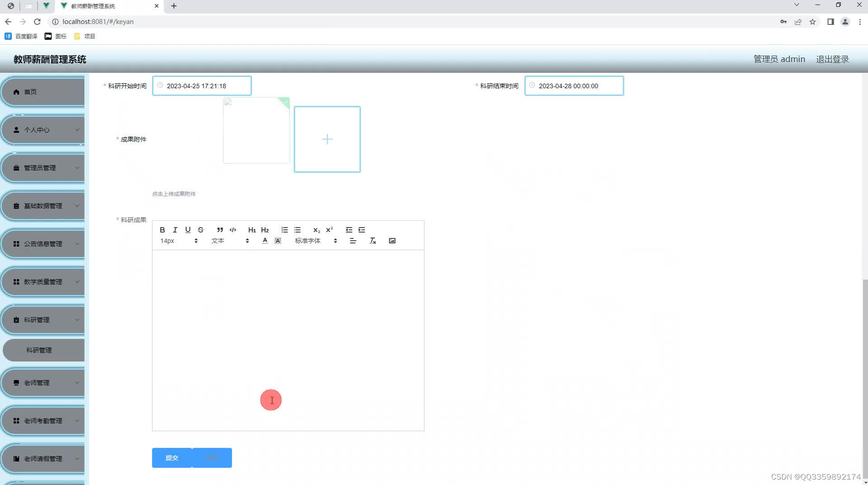This screenshot has width=868, height=485.
Task: Open the text background color picker
Action: point(278,241)
